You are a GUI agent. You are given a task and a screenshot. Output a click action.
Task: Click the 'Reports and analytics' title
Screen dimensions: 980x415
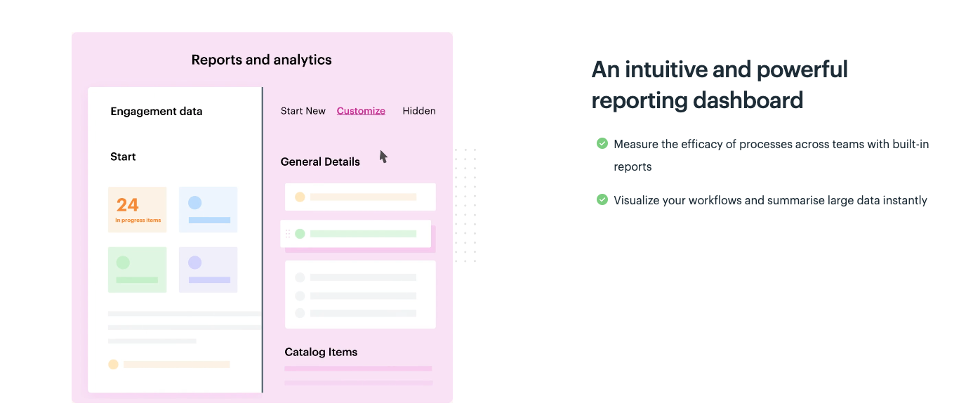(x=261, y=60)
